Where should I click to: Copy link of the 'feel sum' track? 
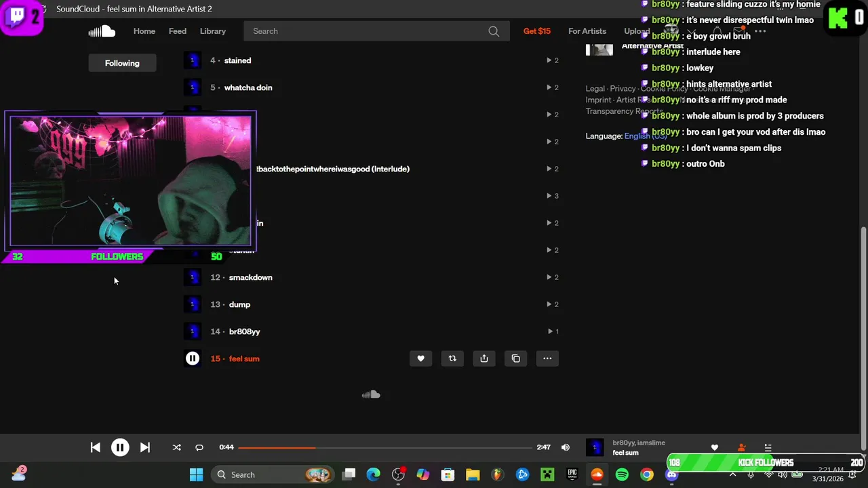[x=516, y=359]
